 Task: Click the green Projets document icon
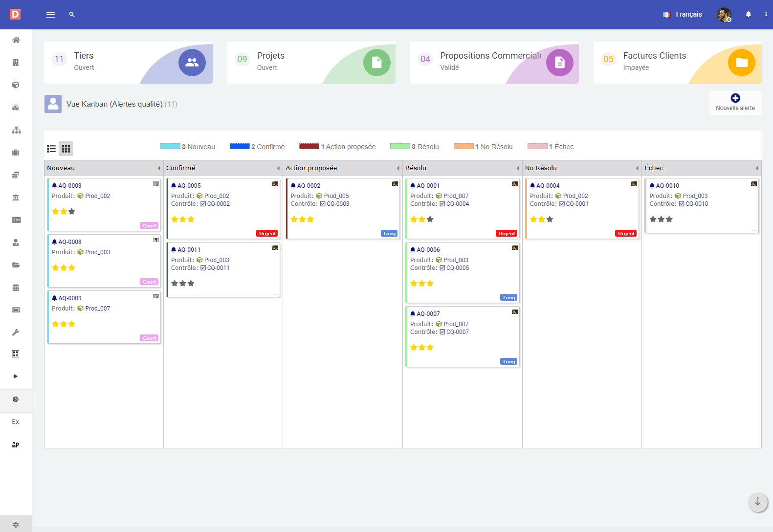(x=377, y=63)
